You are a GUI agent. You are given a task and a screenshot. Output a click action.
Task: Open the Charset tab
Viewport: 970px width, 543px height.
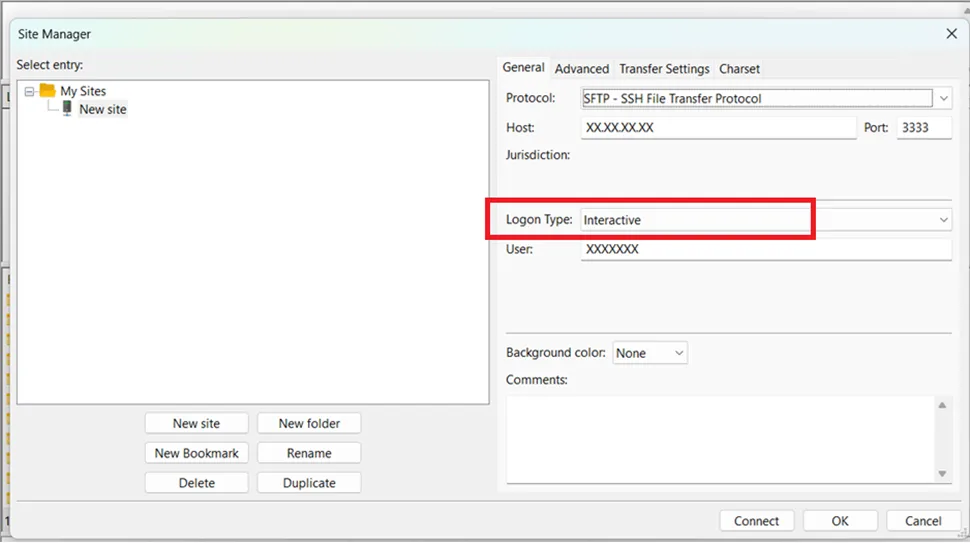click(739, 69)
